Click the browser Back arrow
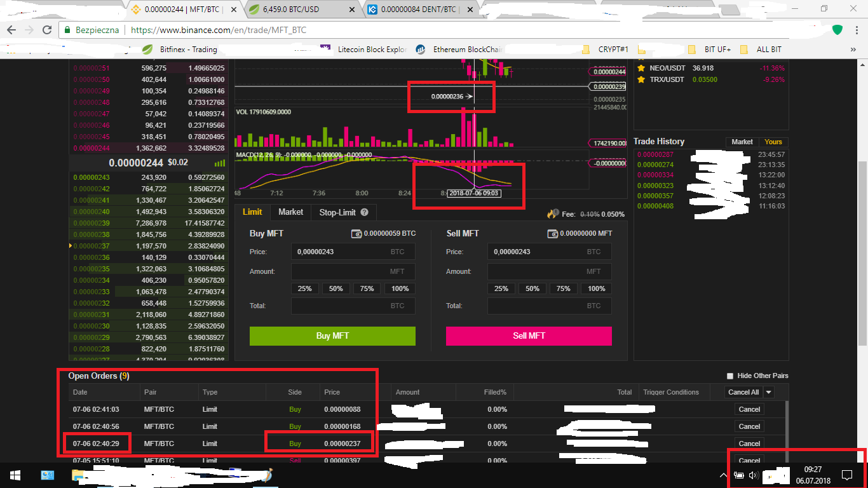Viewport: 868px width, 488px height. coord(11,30)
